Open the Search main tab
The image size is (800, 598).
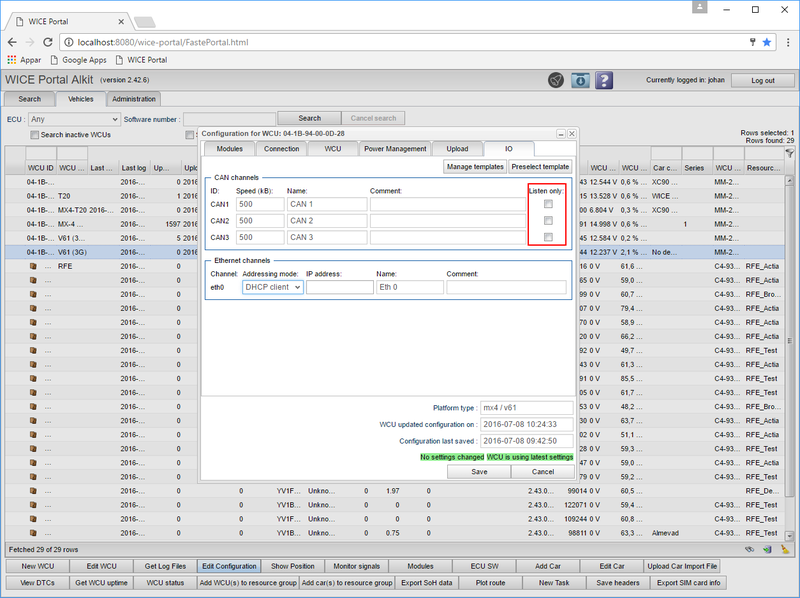[30, 99]
